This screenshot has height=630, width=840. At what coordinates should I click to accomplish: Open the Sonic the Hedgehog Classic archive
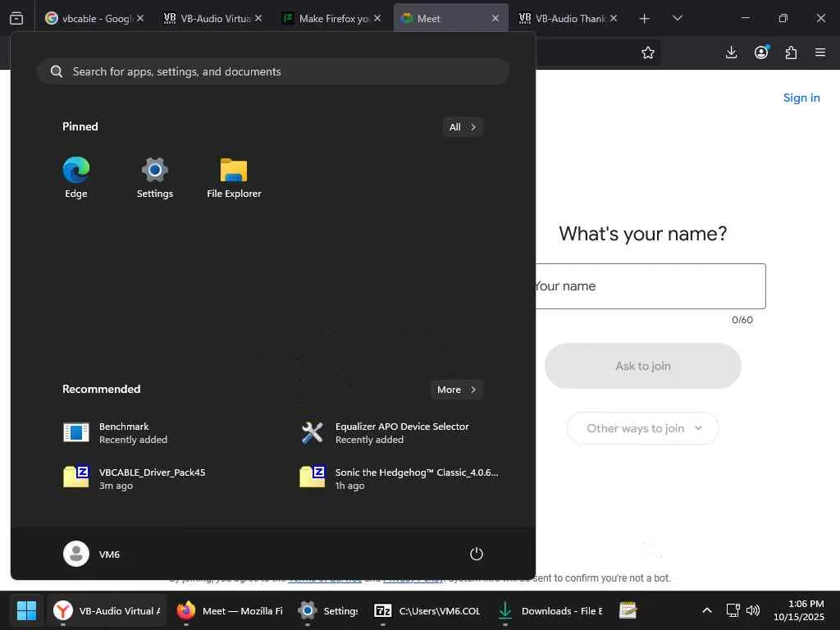(x=399, y=478)
